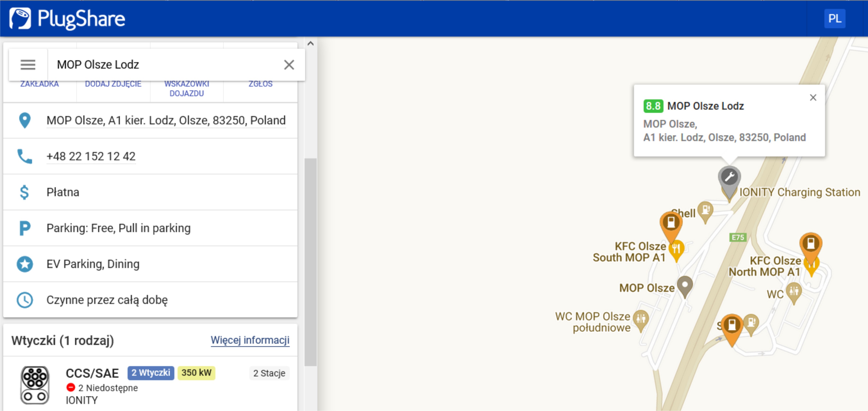868x411 pixels.
Task: Call the number +48 22 152 12 42
Action: [x=91, y=157]
